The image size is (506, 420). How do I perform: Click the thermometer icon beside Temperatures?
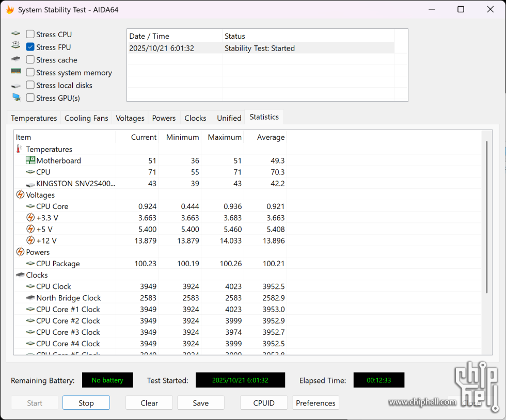20,149
